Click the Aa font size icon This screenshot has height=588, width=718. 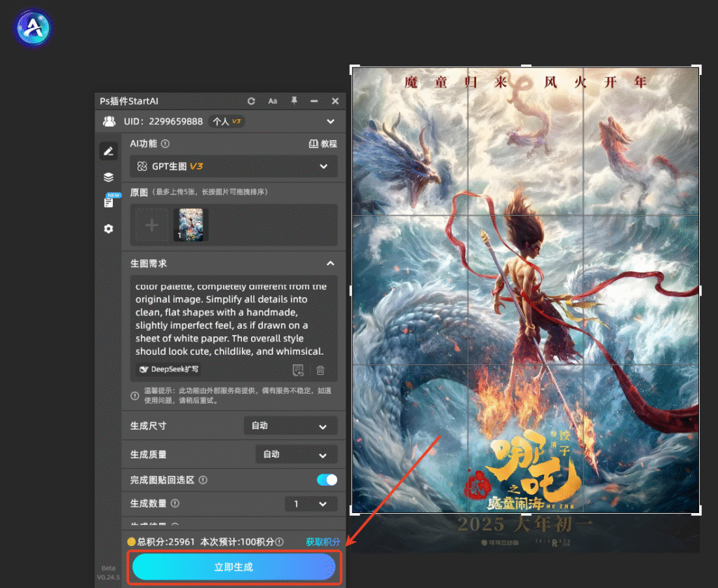tap(273, 101)
